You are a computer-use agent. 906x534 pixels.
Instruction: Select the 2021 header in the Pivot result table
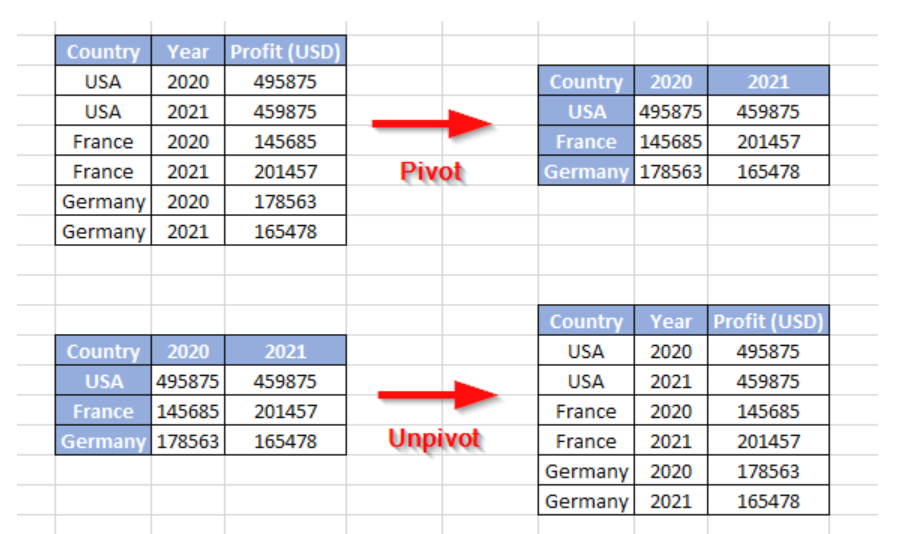click(768, 81)
